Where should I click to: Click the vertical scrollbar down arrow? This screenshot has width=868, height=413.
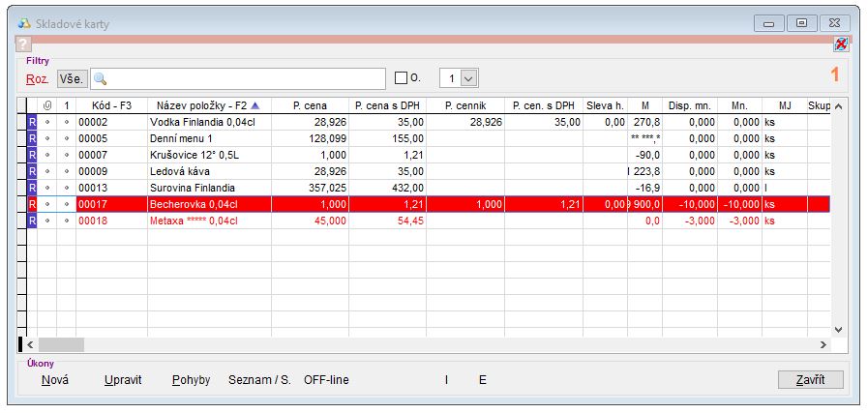(x=839, y=328)
